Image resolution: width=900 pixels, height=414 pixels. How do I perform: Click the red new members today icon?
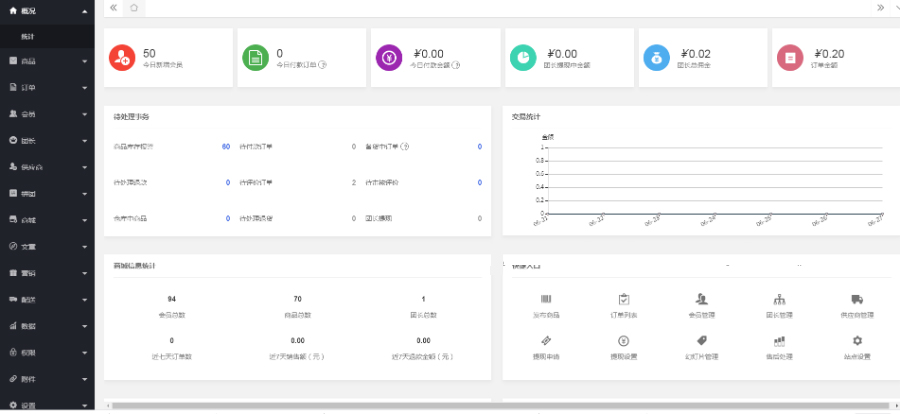point(122,58)
